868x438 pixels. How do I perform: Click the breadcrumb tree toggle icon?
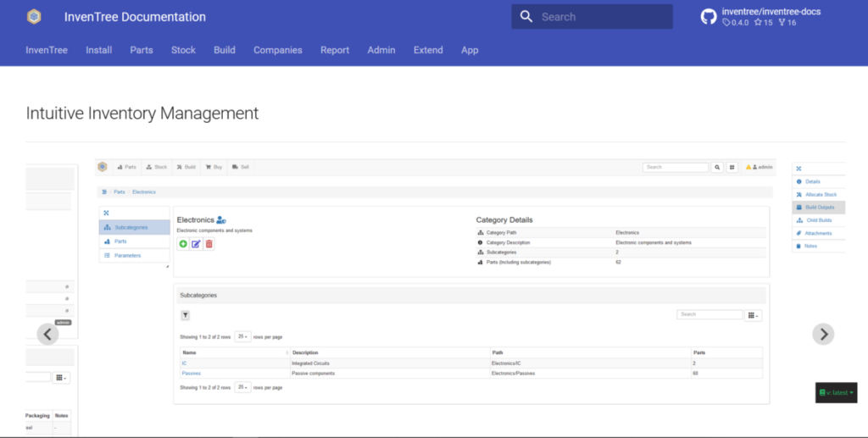[104, 192]
